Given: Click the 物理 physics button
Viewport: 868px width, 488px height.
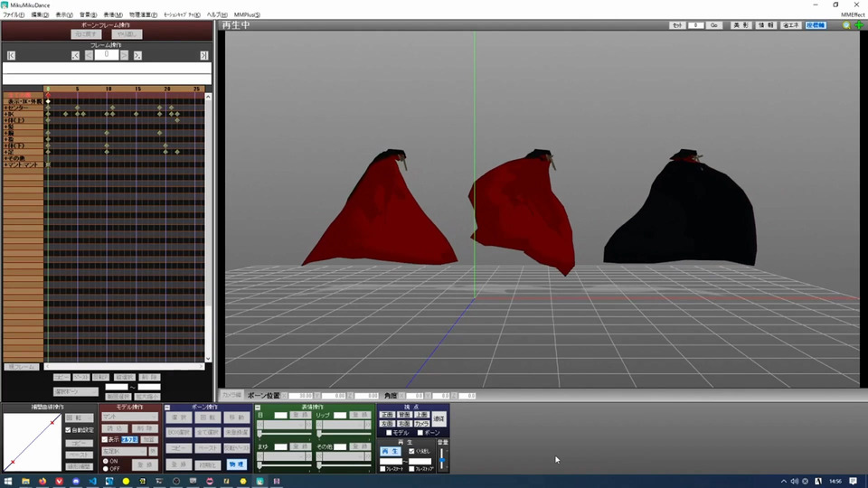Looking at the screenshot, I should [x=235, y=464].
